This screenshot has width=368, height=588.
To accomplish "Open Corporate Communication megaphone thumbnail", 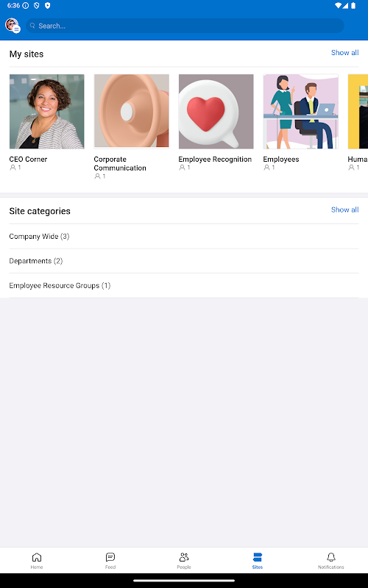I will [132, 112].
